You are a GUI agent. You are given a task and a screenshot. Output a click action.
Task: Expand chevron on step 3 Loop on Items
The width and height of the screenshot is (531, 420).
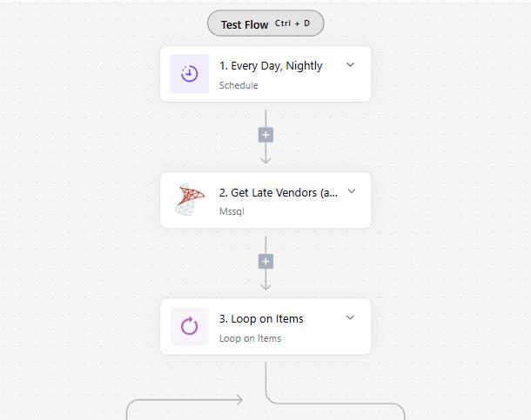pos(350,318)
